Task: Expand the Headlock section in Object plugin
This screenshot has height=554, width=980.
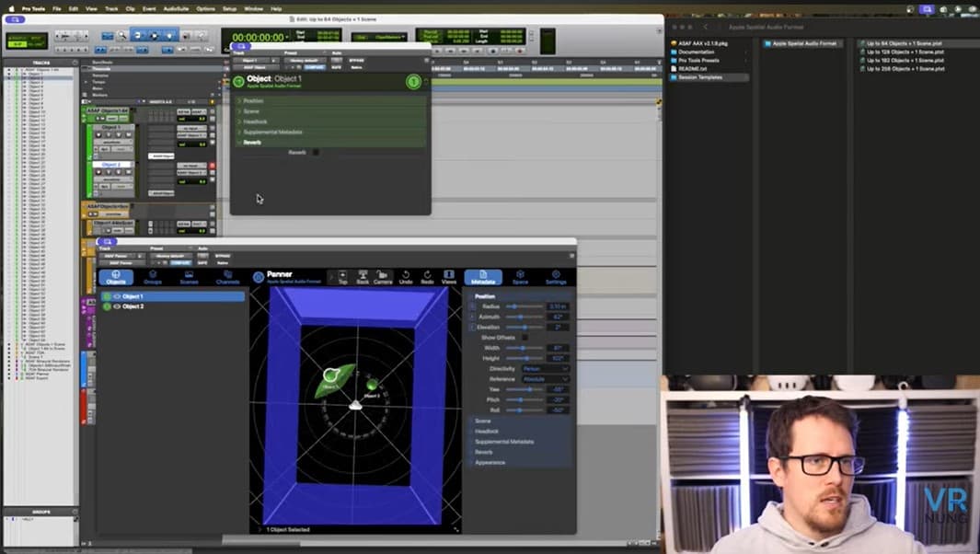Action: click(256, 121)
